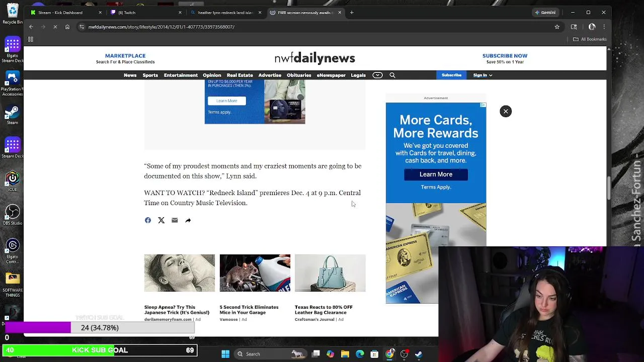Dismiss the advertisement with the X circle

click(x=506, y=111)
